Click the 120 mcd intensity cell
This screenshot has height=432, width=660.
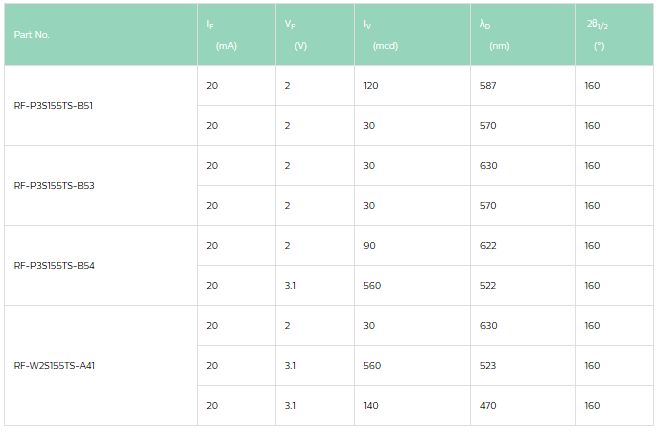(x=373, y=86)
